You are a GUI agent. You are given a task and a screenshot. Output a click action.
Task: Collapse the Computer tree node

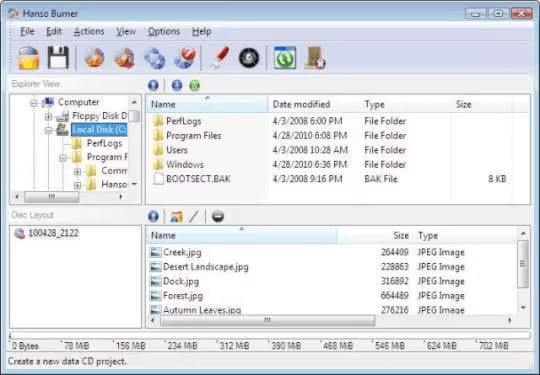click(34, 102)
